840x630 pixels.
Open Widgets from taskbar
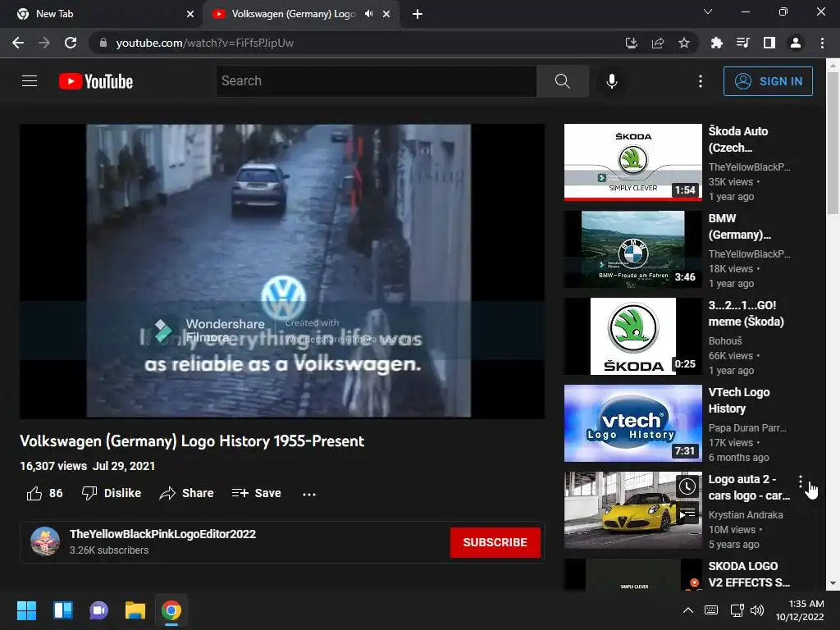[62, 610]
